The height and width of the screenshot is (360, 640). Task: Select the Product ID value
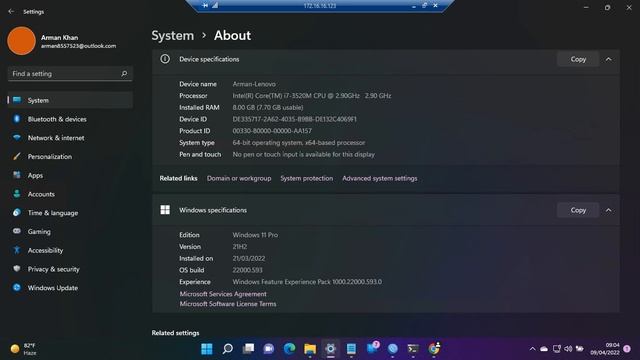(x=272, y=131)
